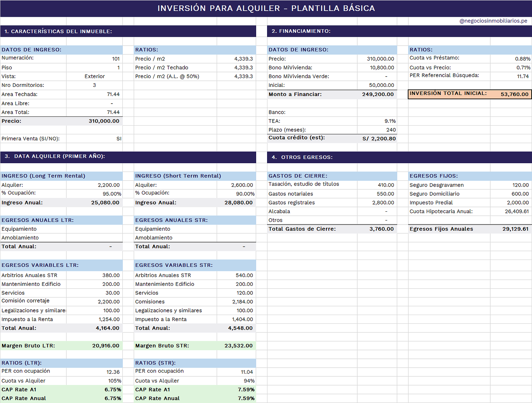
Task: Select the Inicial value 50,000.00
Action: point(377,85)
